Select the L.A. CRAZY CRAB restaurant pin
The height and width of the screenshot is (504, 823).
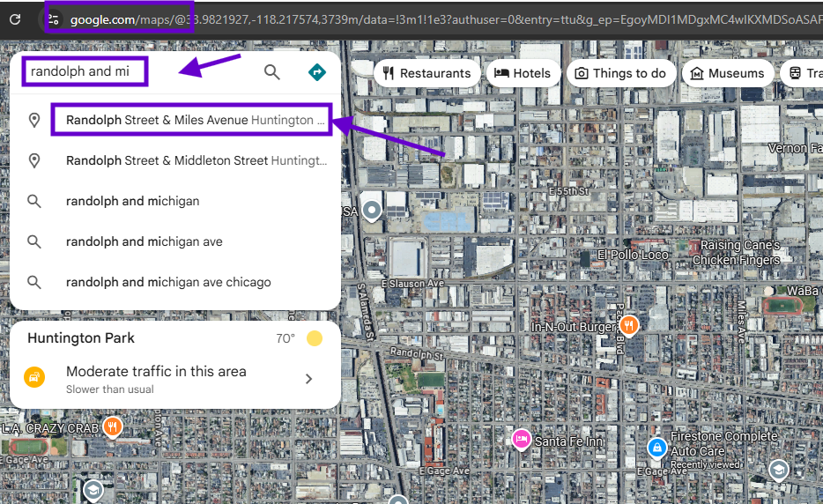click(112, 426)
